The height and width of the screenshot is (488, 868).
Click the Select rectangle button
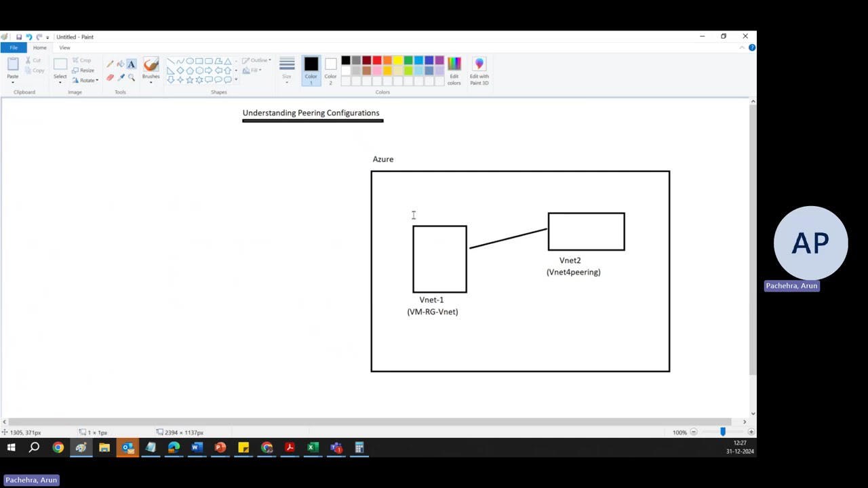[60, 65]
